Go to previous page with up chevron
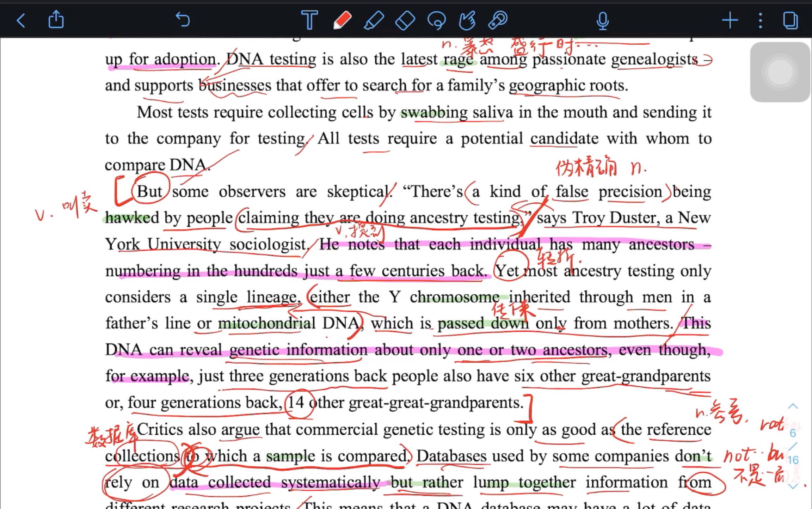812x509 pixels. 793,406
